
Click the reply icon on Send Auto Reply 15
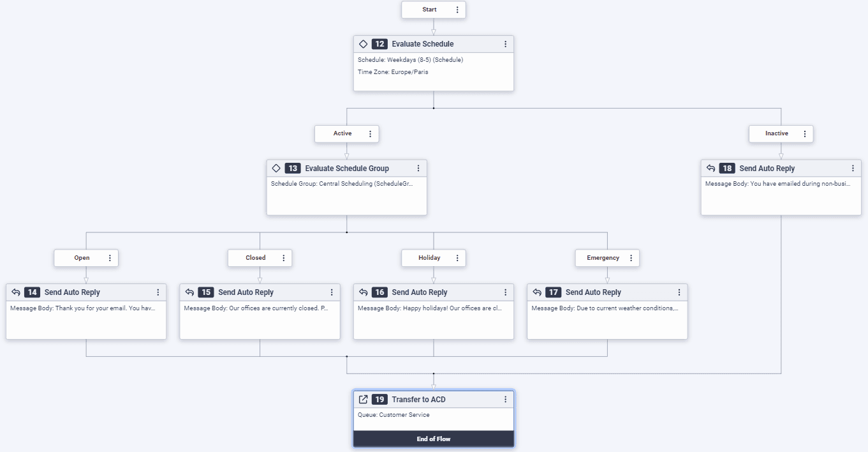pyautogui.click(x=189, y=292)
